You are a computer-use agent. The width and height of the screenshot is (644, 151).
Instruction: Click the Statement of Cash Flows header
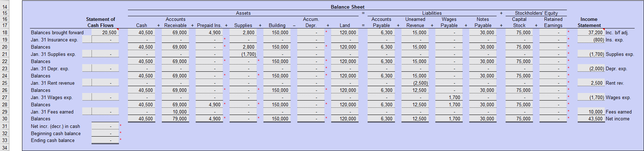point(101,22)
